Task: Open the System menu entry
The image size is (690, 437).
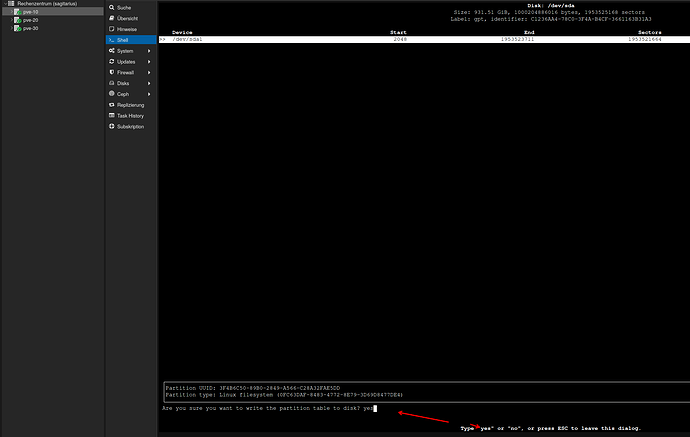Action: coord(131,51)
